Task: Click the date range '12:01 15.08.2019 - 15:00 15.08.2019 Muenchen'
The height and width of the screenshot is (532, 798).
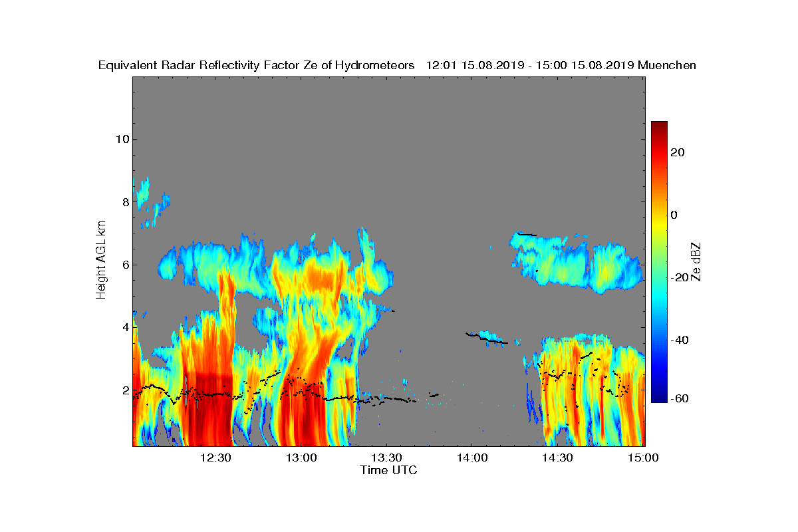Action: coord(561,65)
